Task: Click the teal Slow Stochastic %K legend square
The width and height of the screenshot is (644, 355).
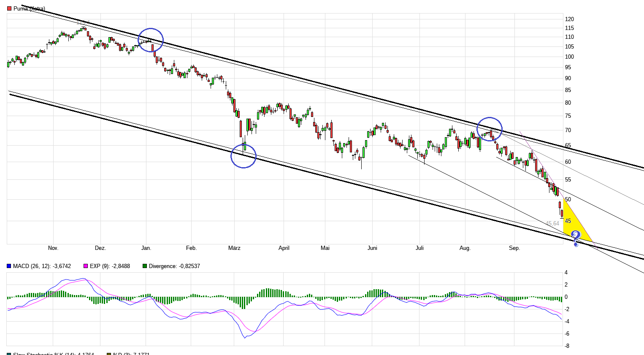Action: click(8, 354)
